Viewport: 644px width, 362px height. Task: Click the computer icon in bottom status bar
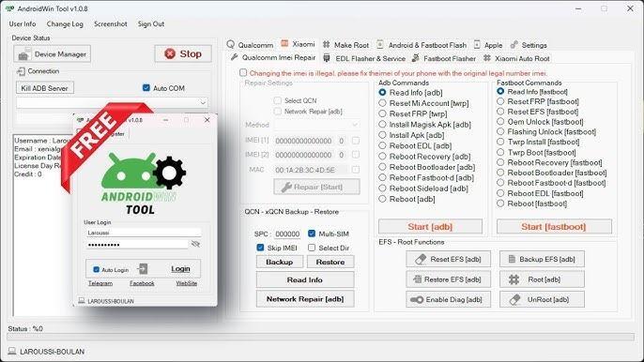pyautogui.click(x=12, y=352)
